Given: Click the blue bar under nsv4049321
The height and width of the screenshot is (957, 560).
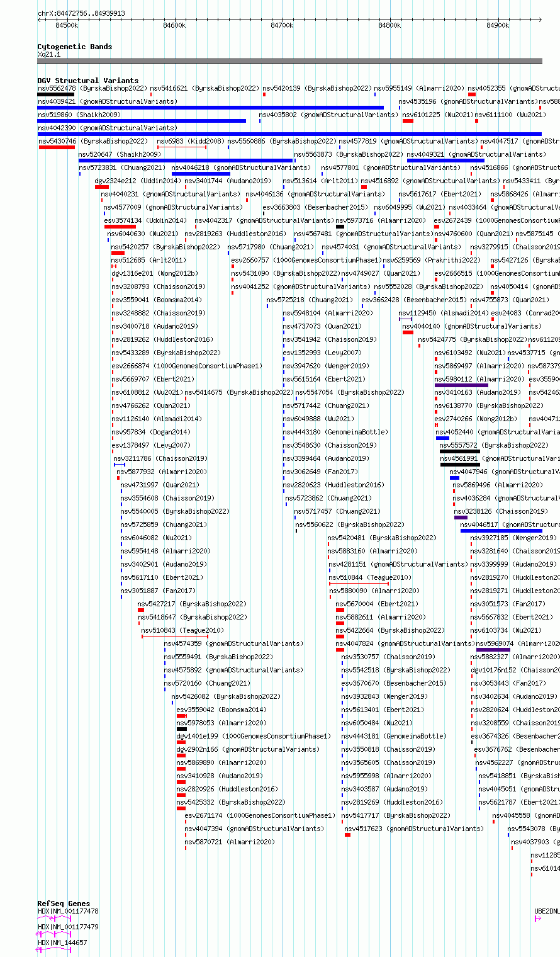Looking at the screenshot, I should coord(445,161).
